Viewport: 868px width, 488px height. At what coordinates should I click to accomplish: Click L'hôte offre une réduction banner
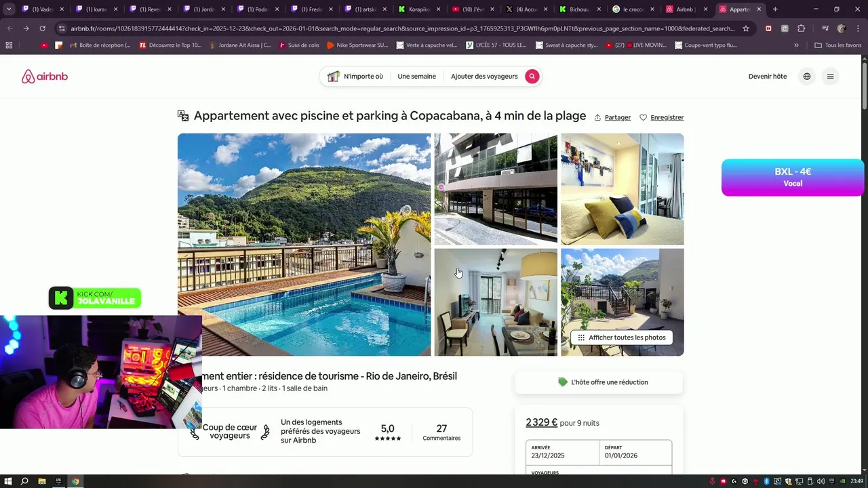(x=599, y=382)
